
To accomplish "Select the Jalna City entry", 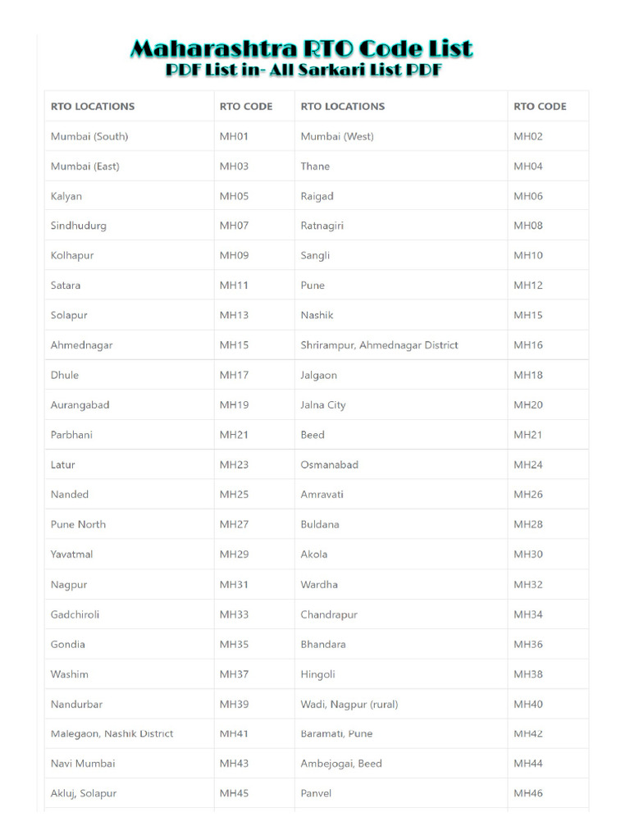I will (323, 405).
